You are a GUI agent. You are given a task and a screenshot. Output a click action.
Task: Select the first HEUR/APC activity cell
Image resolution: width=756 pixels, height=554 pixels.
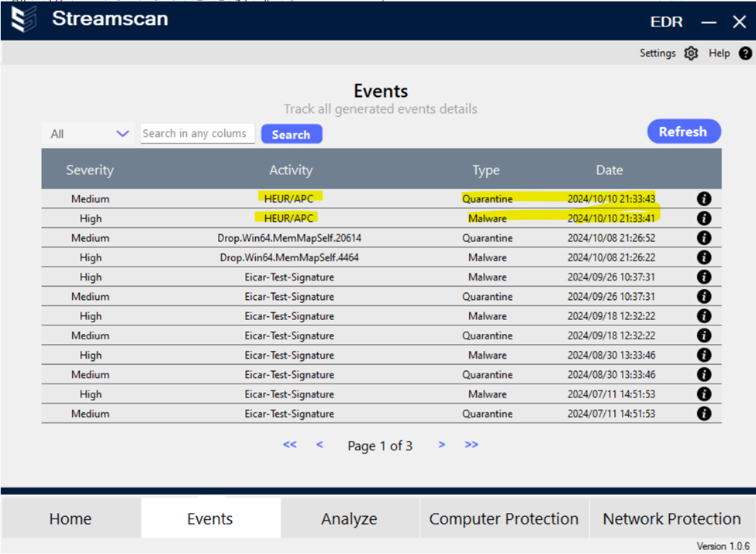click(x=288, y=198)
